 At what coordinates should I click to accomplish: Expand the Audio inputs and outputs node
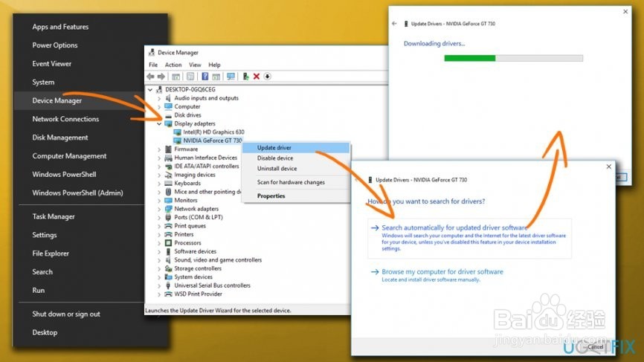coord(159,98)
